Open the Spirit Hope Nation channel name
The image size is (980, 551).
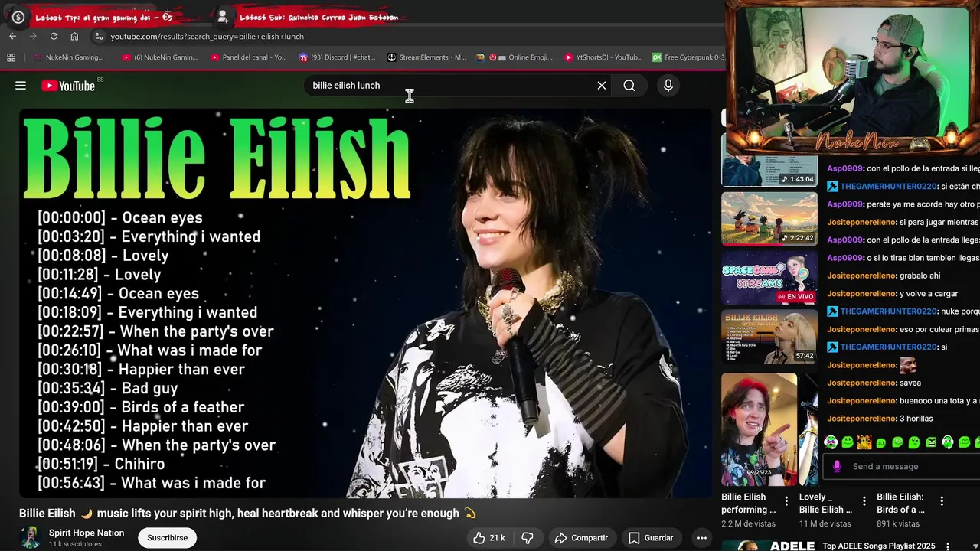click(87, 533)
